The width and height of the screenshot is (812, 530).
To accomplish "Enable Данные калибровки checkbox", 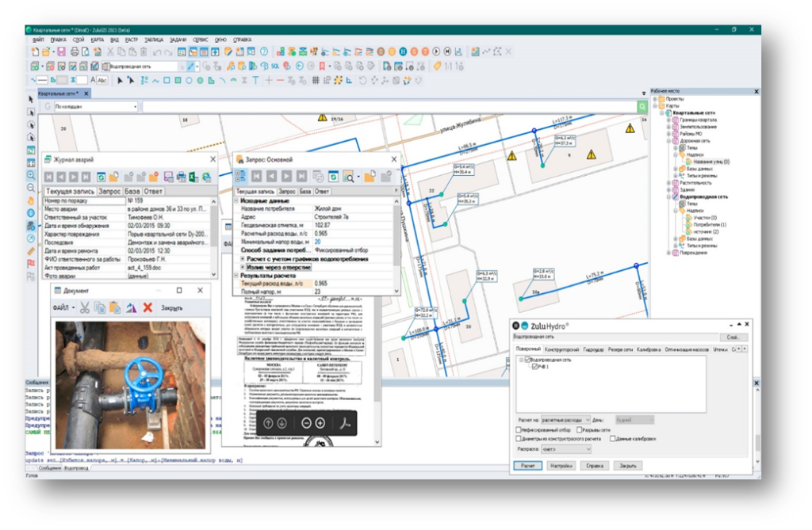I will click(x=613, y=438).
